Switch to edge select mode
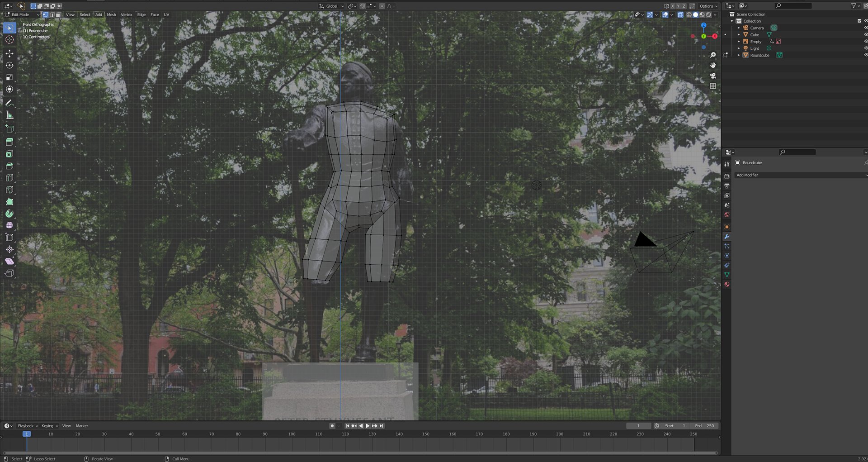 click(52, 14)
